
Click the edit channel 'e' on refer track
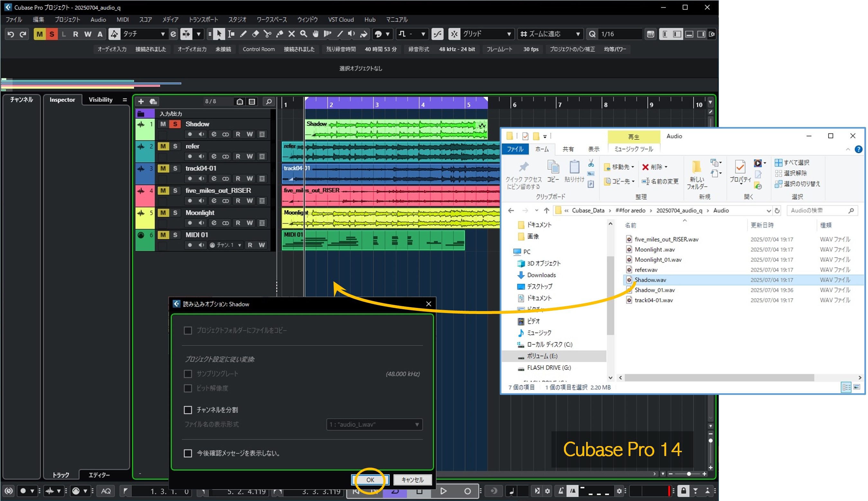point(214,156)
